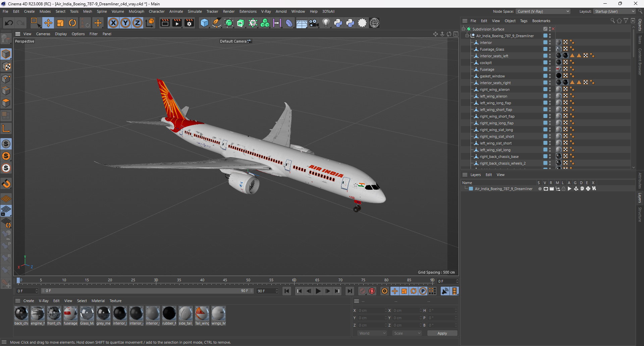Play the animation forward
The height and width of the screenshot is (346, 644).
coord(318,291)
